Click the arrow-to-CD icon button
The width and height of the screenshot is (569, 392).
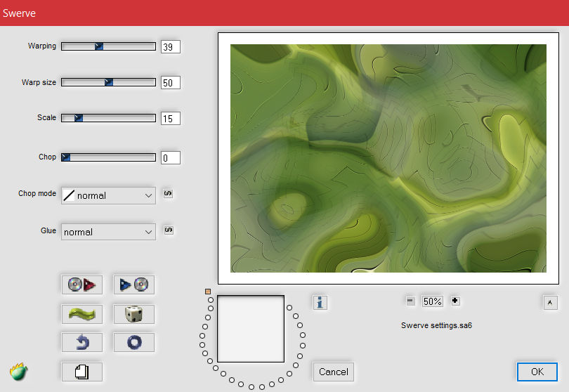click(x=134, y=285)
